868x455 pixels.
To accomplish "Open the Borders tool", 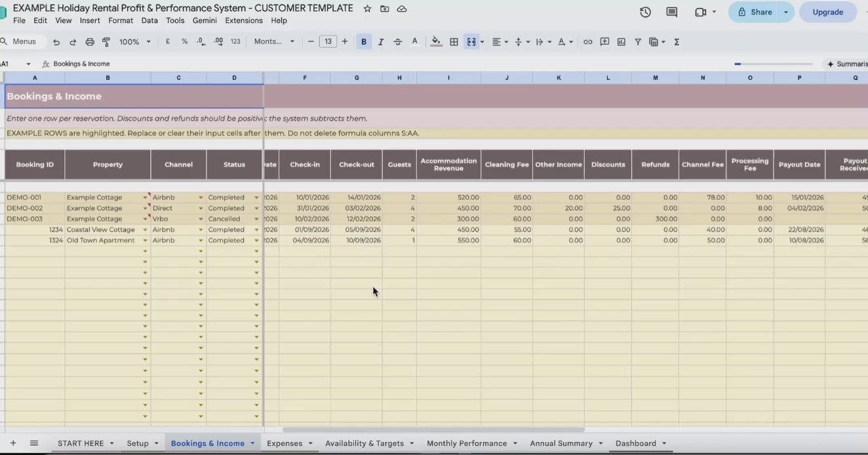I will (454, 41).
